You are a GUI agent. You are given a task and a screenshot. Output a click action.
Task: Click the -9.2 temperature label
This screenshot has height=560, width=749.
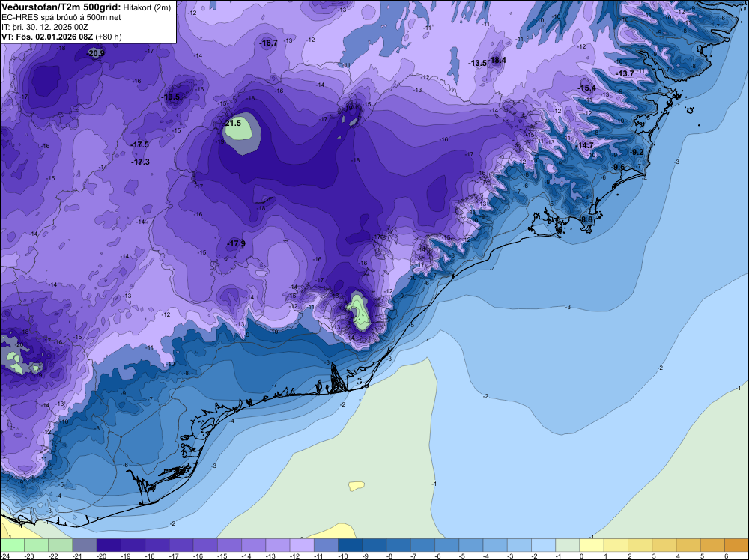[637, 152]
